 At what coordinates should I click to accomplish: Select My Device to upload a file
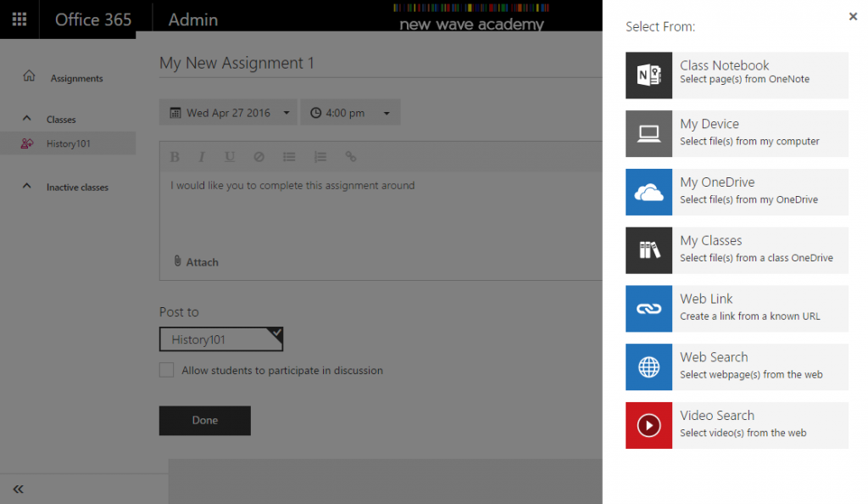(x=736, y=133)
